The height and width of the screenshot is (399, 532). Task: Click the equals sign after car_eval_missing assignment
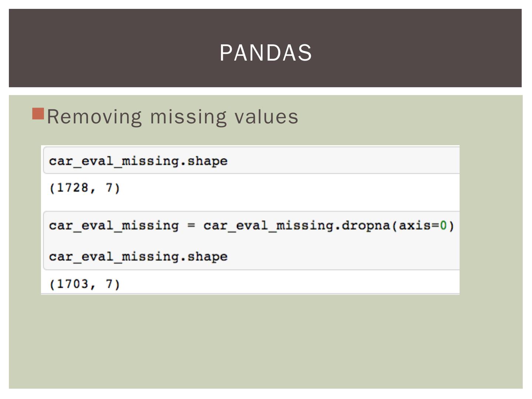pyautogui.click(x=191, y=225)
